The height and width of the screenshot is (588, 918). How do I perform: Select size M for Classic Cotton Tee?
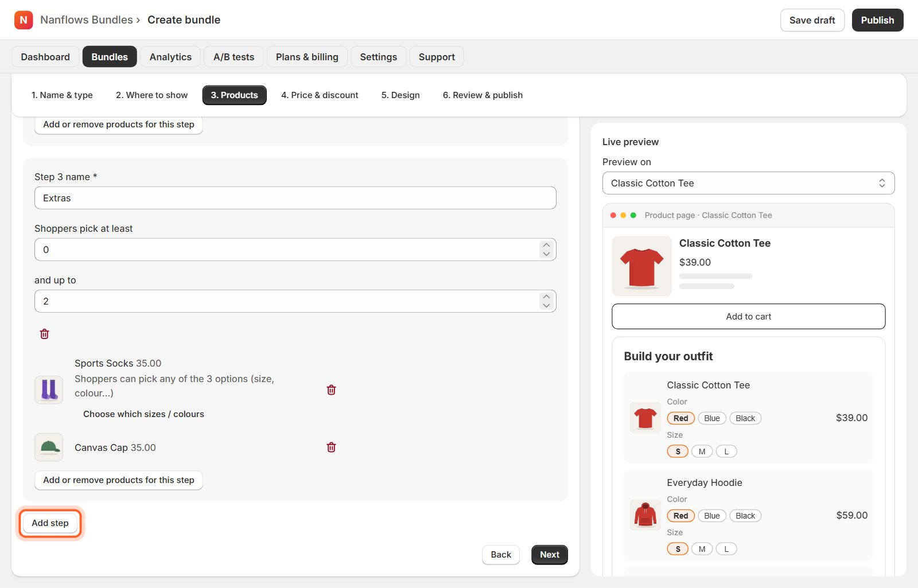point(702,451)
